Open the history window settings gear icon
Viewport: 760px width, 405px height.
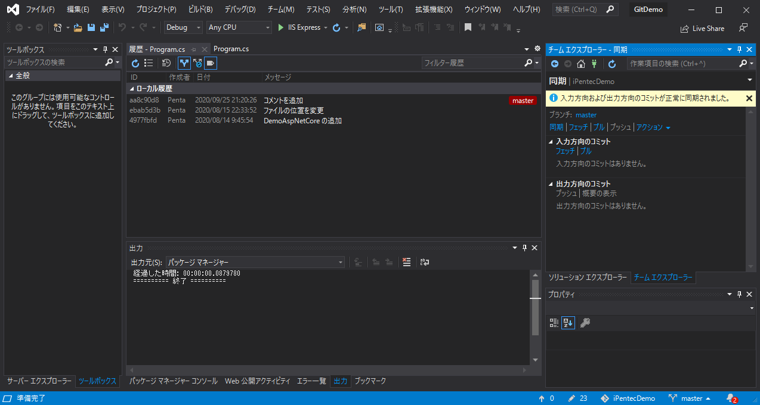pyautogui.click(x=537, y=49)
